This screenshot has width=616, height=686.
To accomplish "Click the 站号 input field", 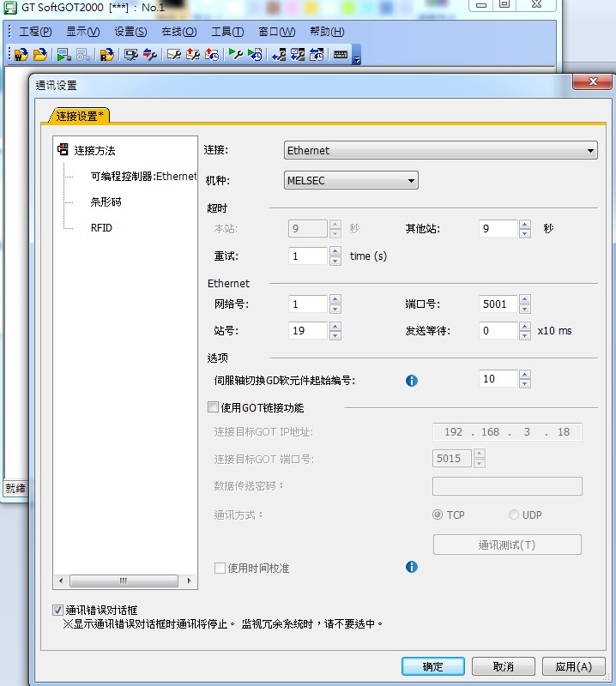I will 308,331.
